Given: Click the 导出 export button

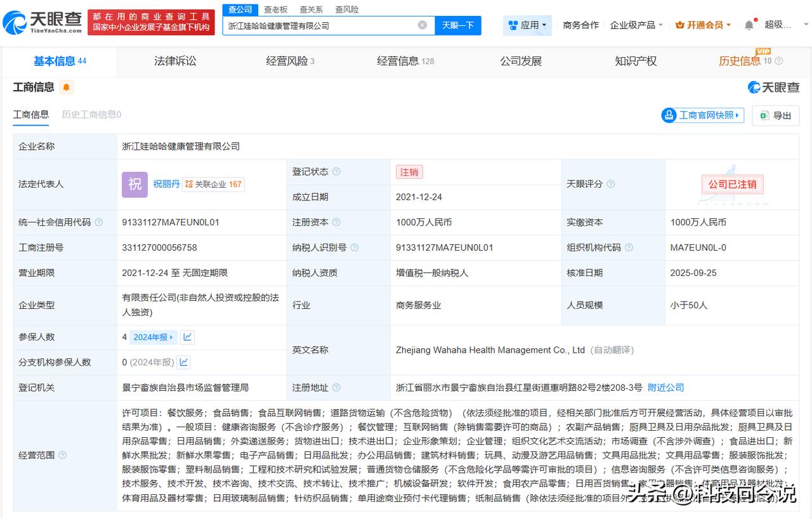Looking at the screenshot, I should click(x=776, y=115).
